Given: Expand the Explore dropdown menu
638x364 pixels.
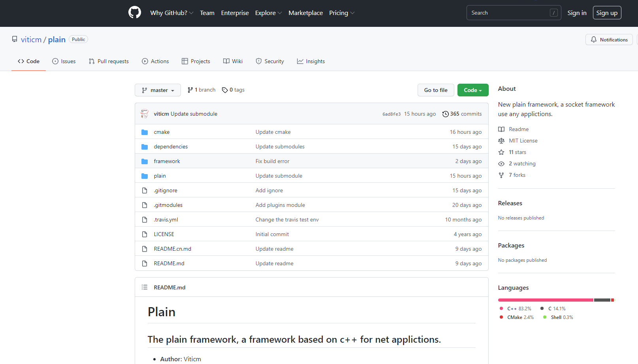Looking at the screenshot, I should pyautogui.click(x=269, y=13).
